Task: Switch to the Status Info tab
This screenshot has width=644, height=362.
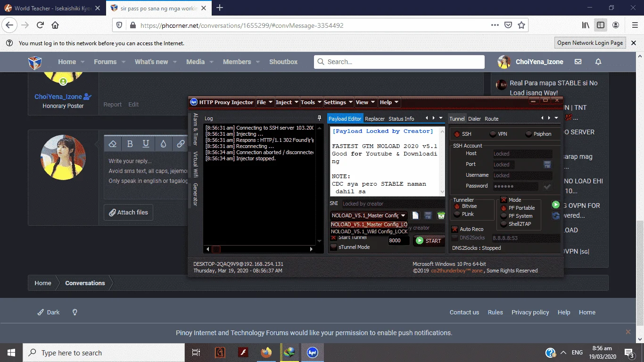Action: point(401,119)
